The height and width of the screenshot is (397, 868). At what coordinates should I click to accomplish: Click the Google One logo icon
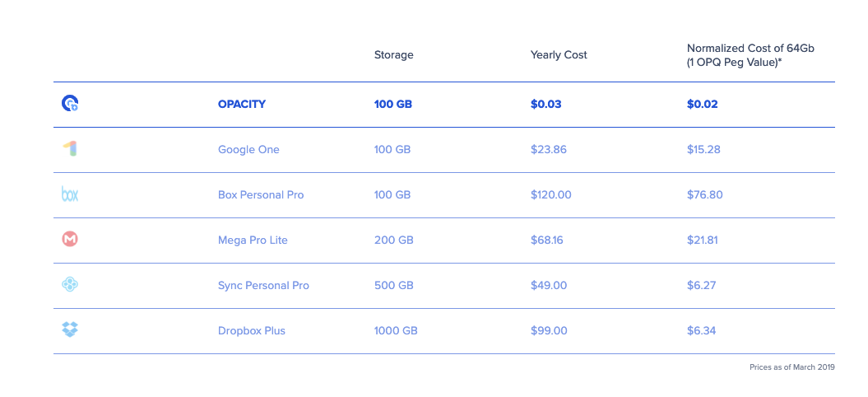pos(70,149)
